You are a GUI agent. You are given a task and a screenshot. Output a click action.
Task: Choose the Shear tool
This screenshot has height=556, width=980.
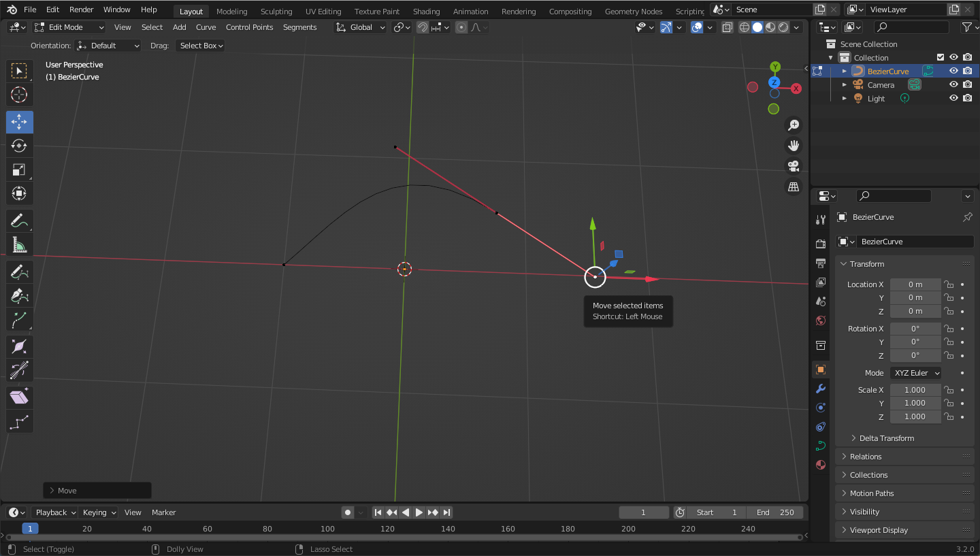coord(19,397)
